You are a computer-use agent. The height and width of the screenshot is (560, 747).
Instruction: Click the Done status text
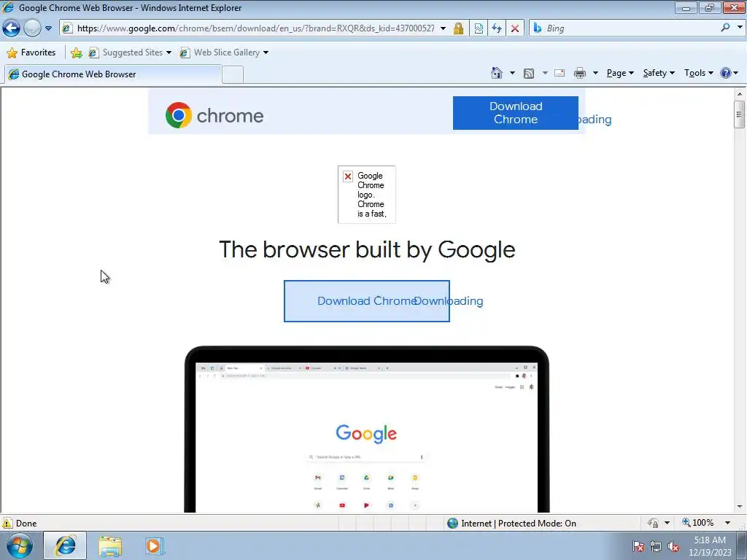26,524
